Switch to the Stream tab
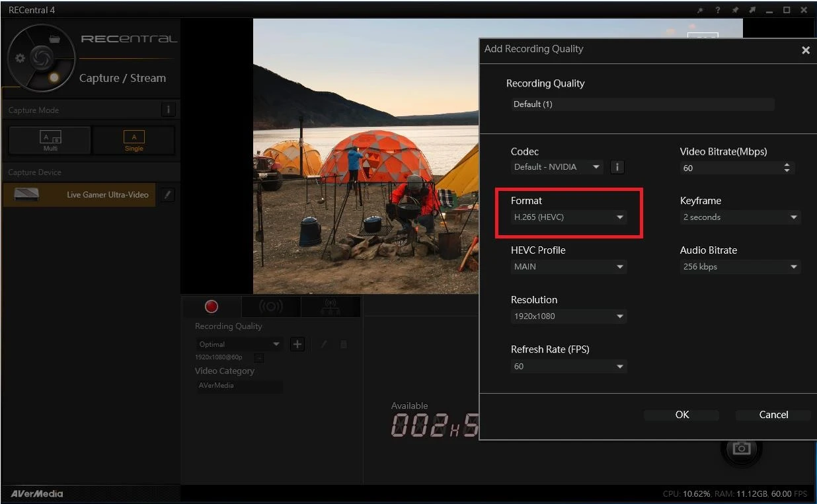Image resolution: width=817 pixels, height=504 pixels. click(271, 306)
